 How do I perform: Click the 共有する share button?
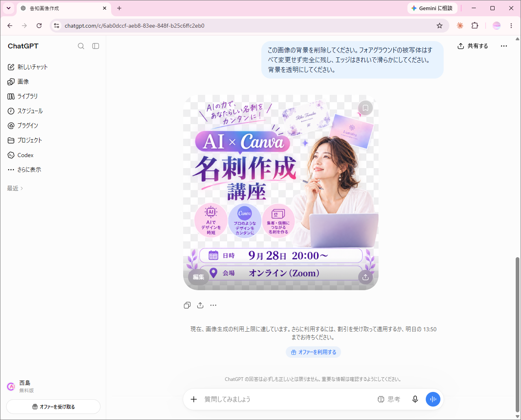[473, 46]
